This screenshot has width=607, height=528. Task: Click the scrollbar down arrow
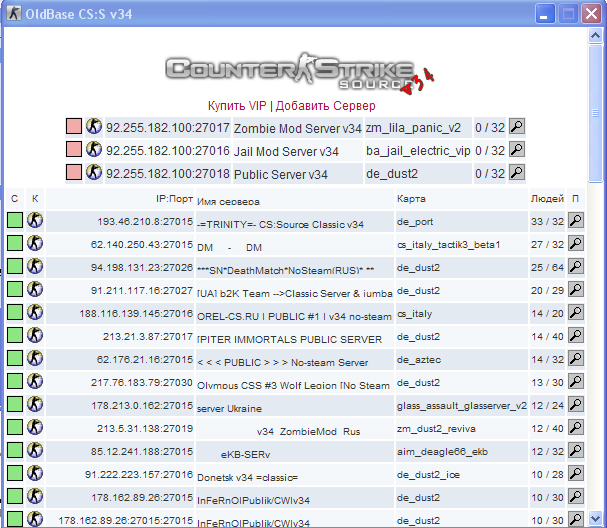click(x=595, y=518)
